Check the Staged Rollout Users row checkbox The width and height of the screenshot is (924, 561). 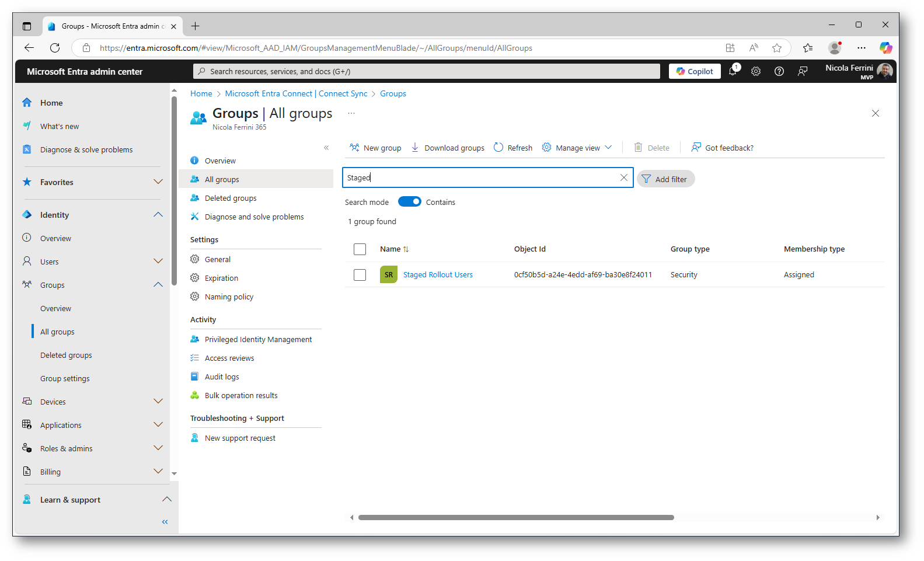click(360, 275)
